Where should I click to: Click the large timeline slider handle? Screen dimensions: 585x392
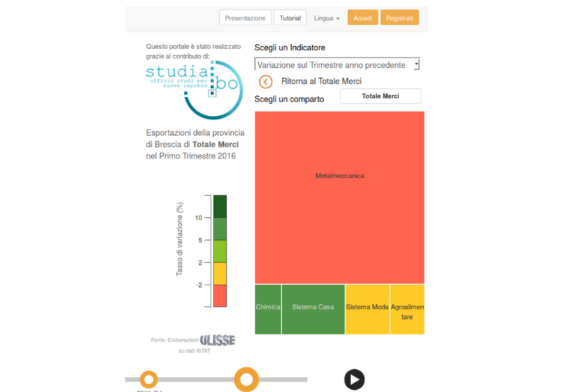pyautogui.click(x=246, y=379)
